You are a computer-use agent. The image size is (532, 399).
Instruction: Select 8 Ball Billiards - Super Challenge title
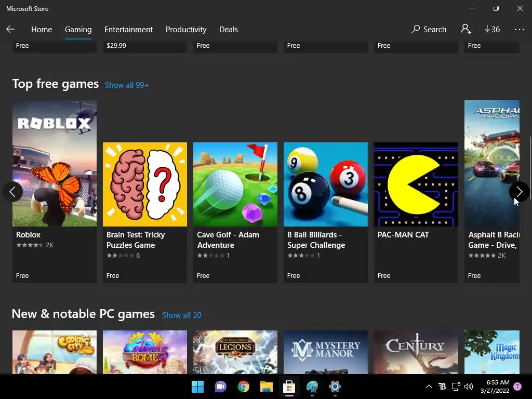pyautogui.click(x=316, y=240)
